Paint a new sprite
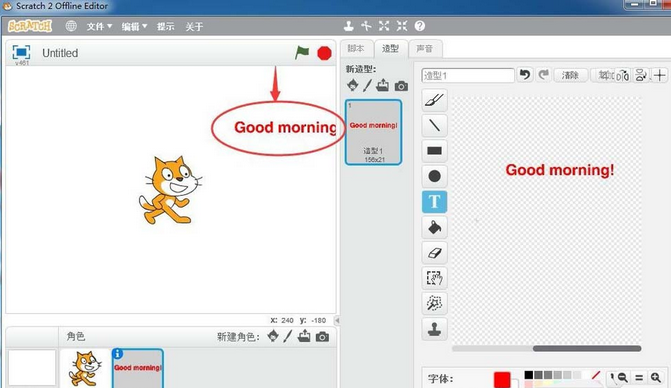671x388 pixels. click(x=288, y=336)
